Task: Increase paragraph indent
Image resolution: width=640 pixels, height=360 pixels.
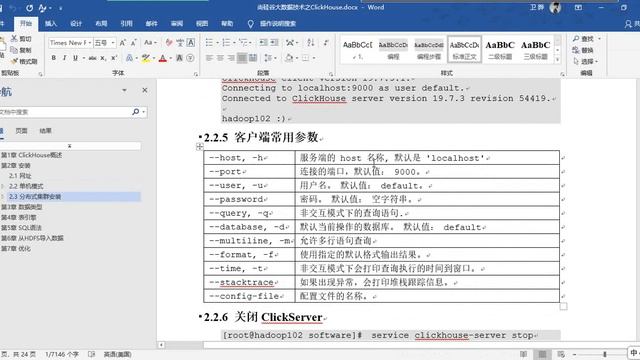Action: pos(274,42)
